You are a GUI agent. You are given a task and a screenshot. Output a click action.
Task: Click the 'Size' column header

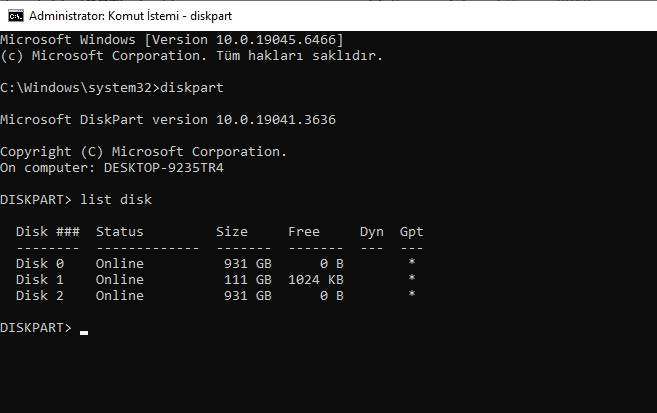tap(232, 232)
